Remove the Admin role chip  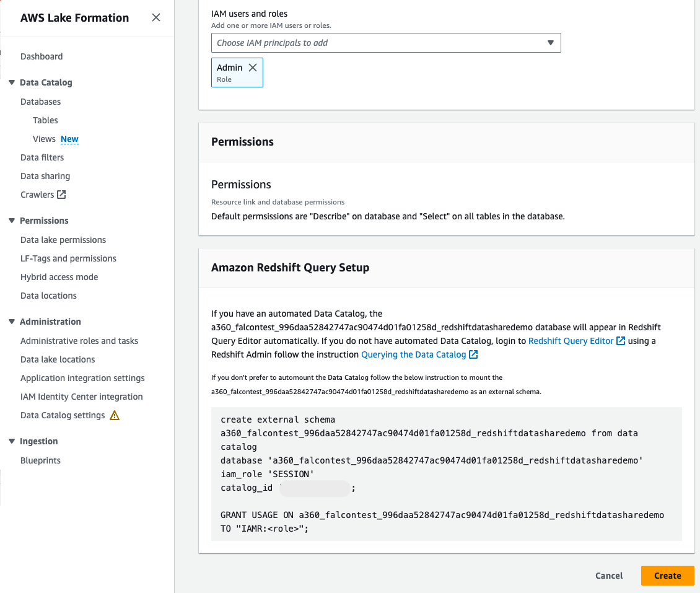click(x=253, y=68)
